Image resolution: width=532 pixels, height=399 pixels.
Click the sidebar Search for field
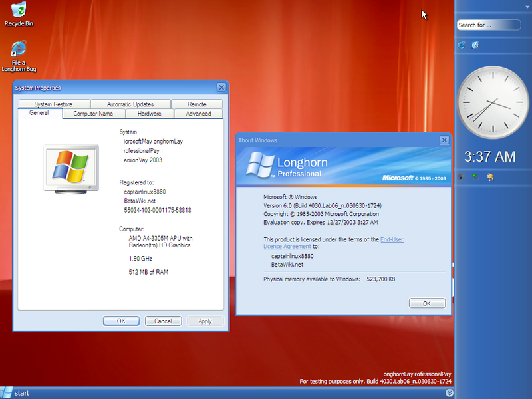point(488,25)
